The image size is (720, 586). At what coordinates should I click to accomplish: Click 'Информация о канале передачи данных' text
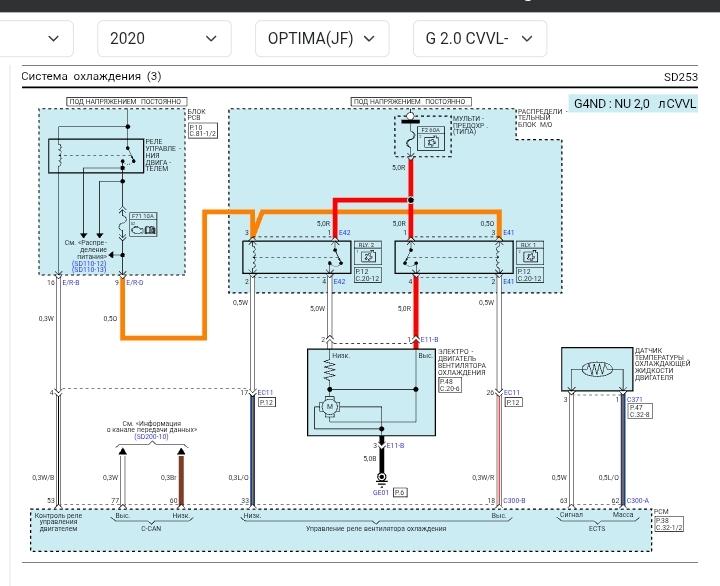[x=152, y=427]
